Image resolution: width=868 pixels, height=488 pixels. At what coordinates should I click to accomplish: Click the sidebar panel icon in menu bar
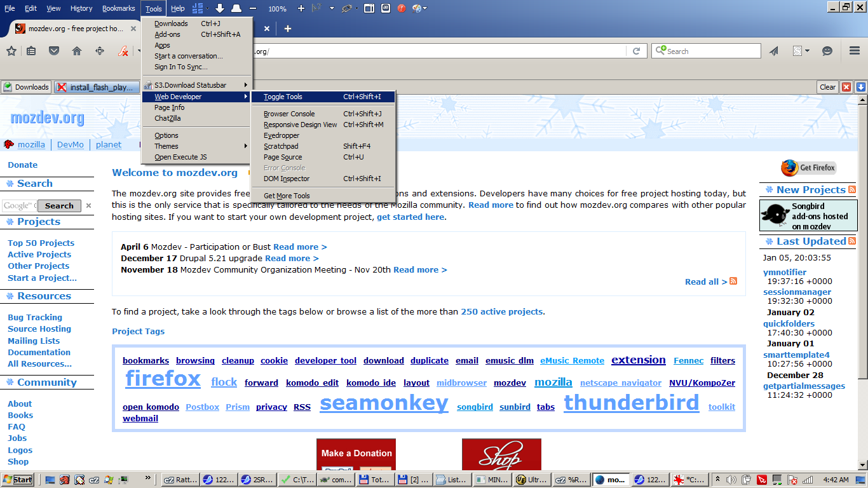[x=369, y=8]
